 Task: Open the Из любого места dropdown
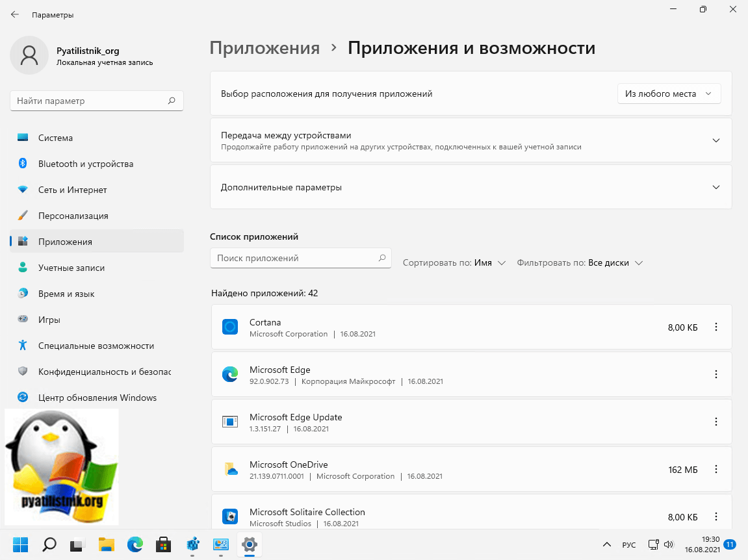click(669, 94)
